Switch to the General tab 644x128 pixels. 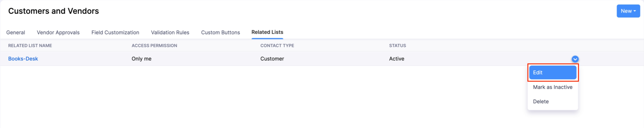click(16, 32)
